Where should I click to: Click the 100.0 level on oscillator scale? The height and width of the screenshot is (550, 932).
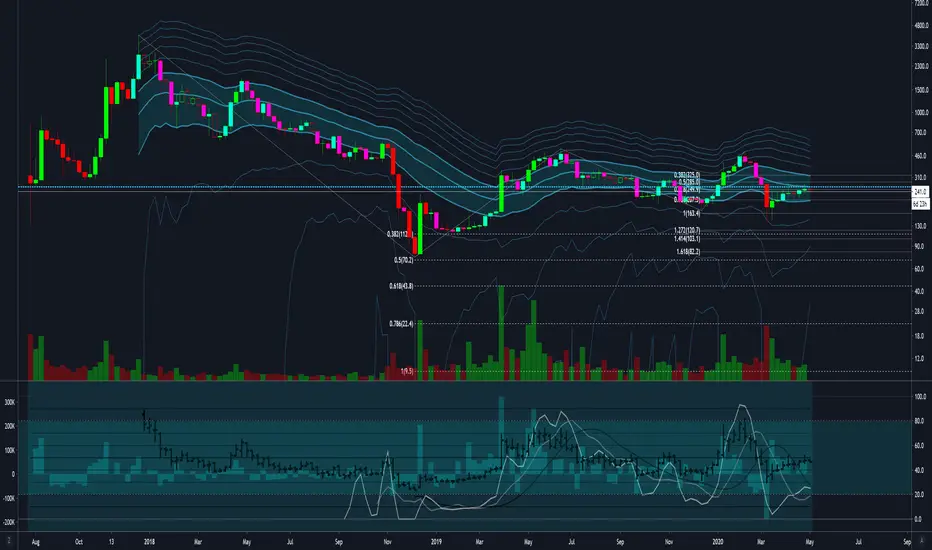coord(921,397)
